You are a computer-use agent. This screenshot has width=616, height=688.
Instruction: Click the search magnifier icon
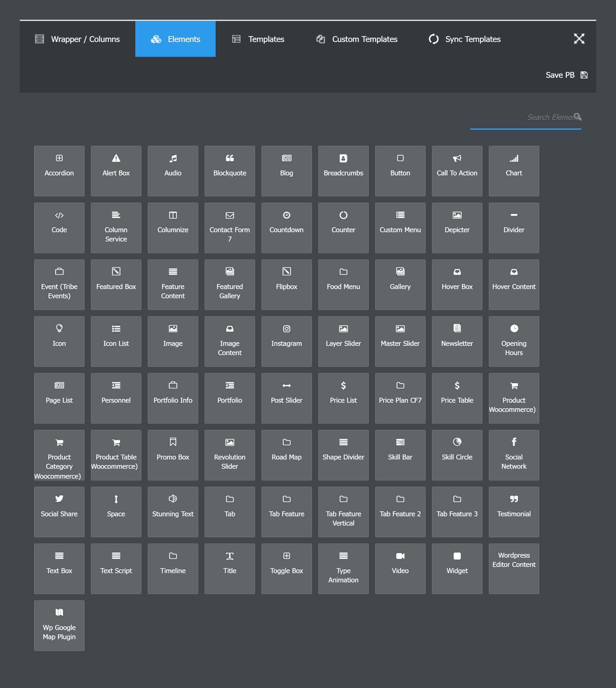(578, 117)
